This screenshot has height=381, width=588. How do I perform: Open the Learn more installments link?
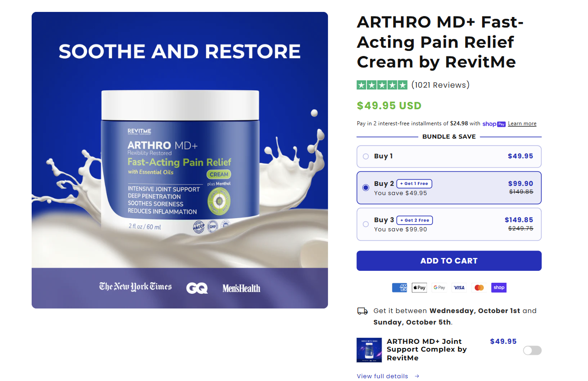tap(522, 124)
